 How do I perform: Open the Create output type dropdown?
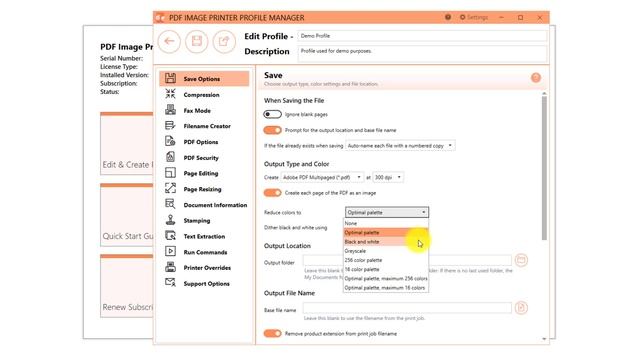(322, 177)
